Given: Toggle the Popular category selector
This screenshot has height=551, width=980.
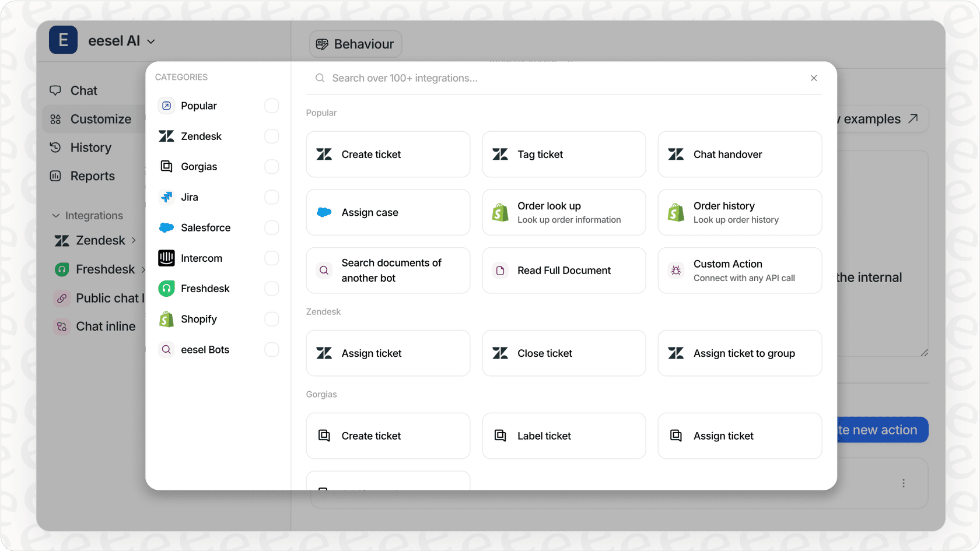Looking at the screenshot, I should [x=271, y=106].
